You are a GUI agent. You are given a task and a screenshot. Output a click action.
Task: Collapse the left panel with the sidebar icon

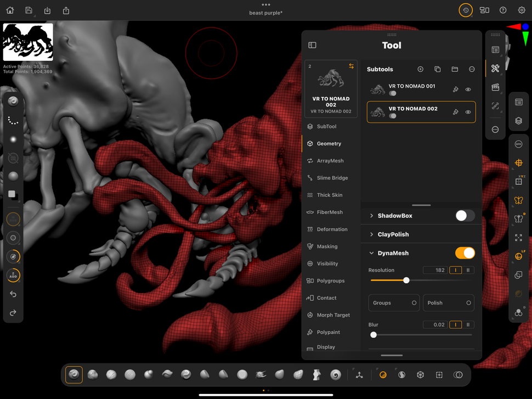(x=312, y=45)
